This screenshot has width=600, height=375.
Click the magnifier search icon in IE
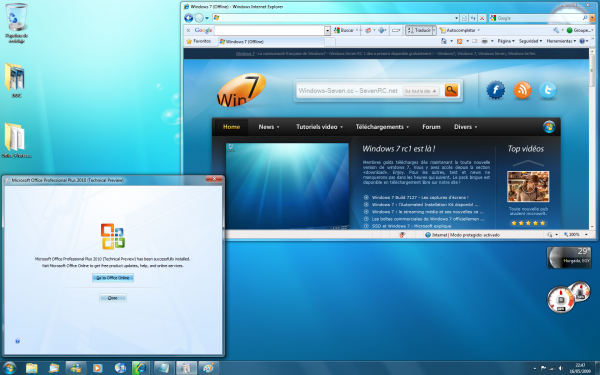pyautogui.click(x=585, y=18)
